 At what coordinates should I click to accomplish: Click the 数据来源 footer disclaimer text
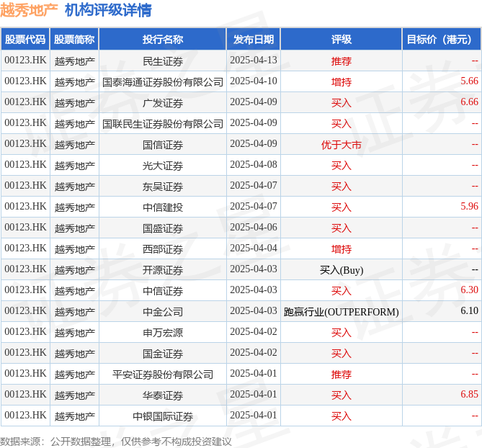[x=115, y=442]
